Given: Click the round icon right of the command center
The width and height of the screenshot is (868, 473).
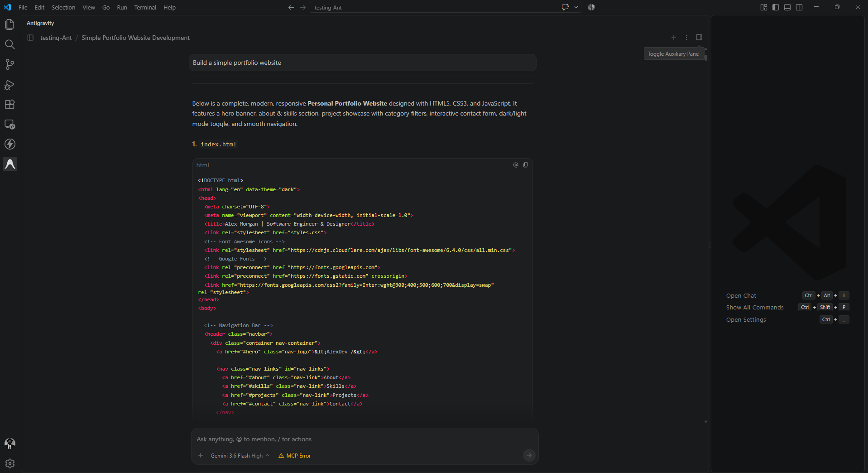Looking at the screenshot, I should [591, 7].
